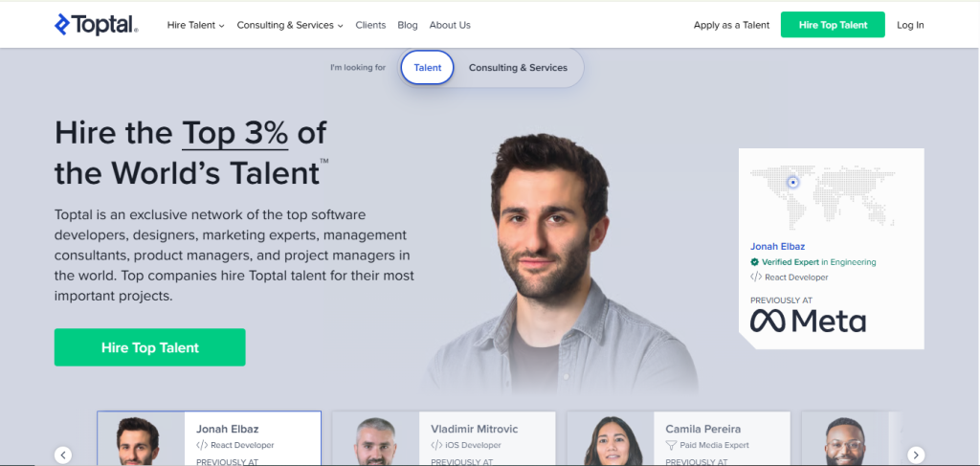980x466 pixels.
Task: Click the large green Hire Top Talent button
Action: click(x=150, y=347)
